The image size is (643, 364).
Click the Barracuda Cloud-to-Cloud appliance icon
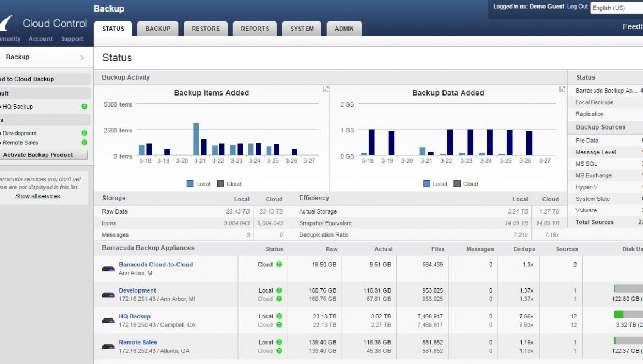pos(108,269)
